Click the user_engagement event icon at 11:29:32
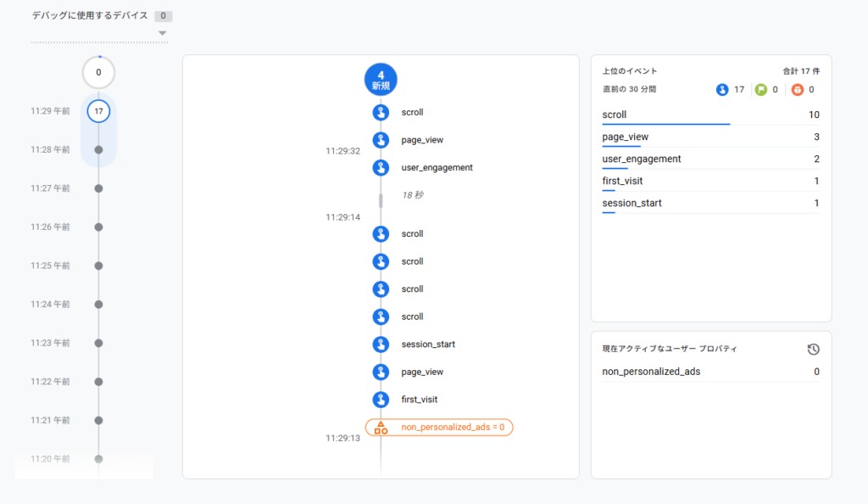This screenshot has height=504, width=868. click(x=380, y=167)
